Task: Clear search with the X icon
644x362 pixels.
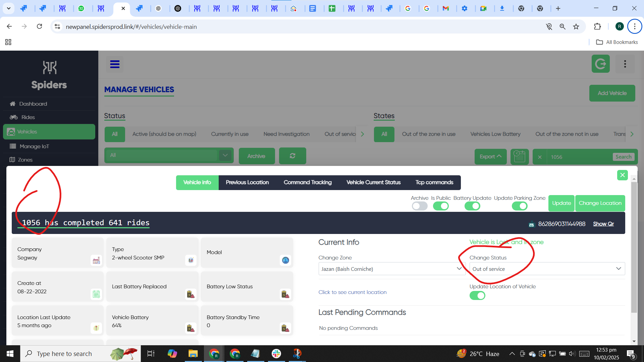Action: [540, 157]
